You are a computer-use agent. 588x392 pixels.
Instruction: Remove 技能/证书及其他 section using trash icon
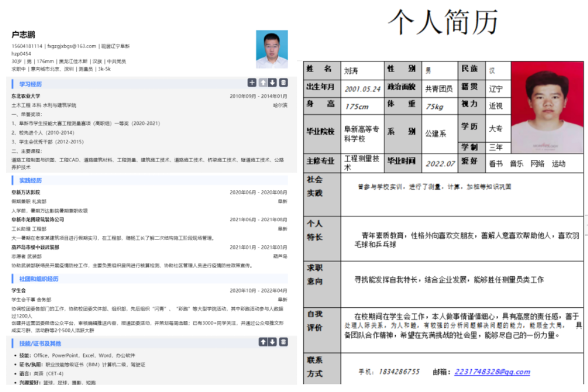[283, 342]
